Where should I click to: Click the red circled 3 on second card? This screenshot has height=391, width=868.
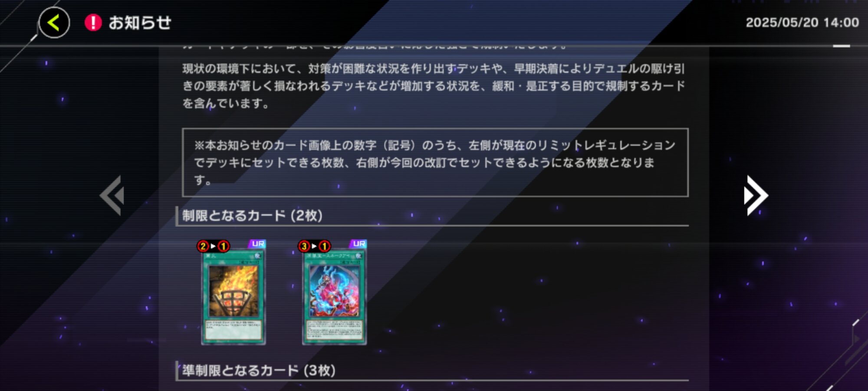click(304, 246)
